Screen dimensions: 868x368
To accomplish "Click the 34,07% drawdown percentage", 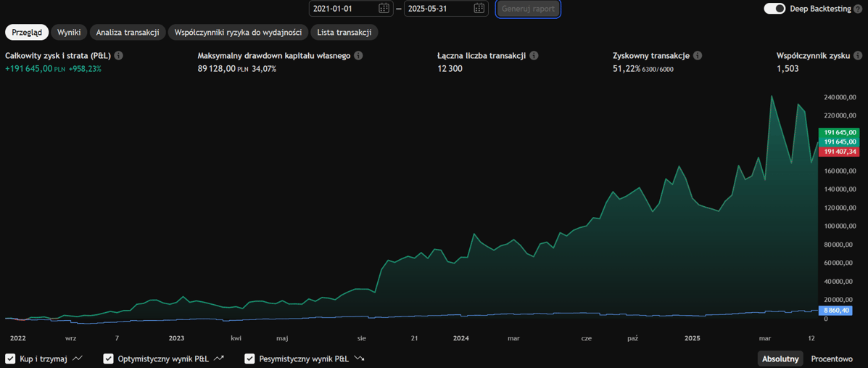I will point(263,69).
